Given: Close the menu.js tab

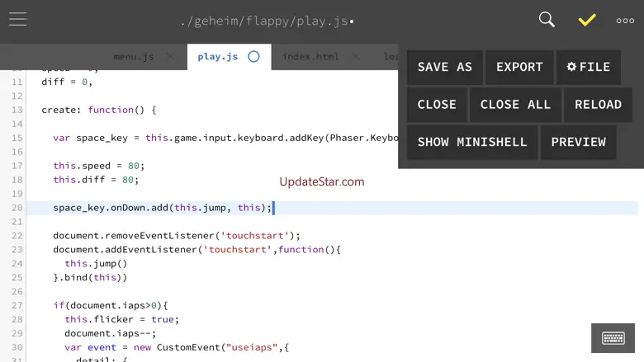Looking at the screenshot, I should [171, 57].
